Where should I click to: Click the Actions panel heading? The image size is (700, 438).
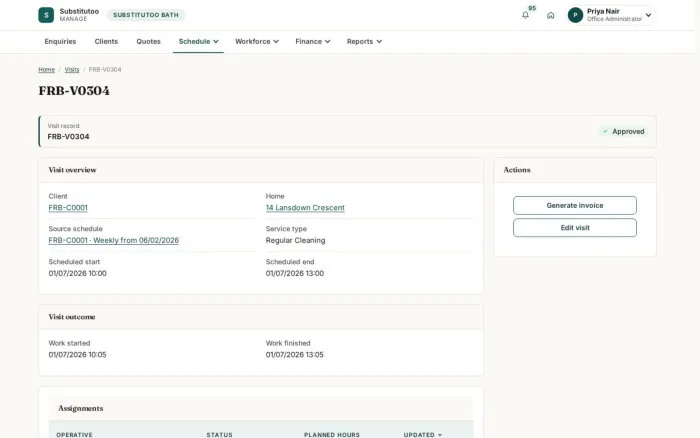(517, 170)
